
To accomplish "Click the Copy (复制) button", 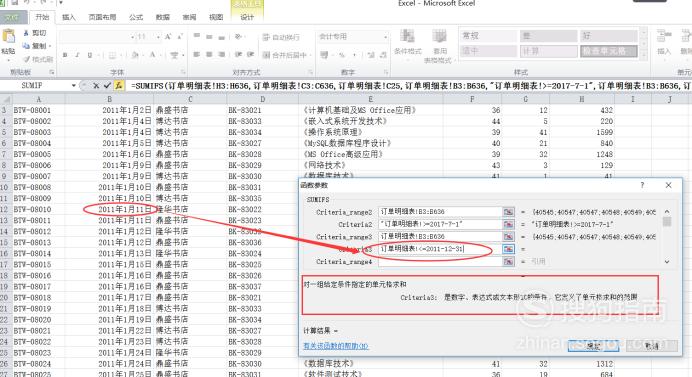I will [x=34, y=45].
